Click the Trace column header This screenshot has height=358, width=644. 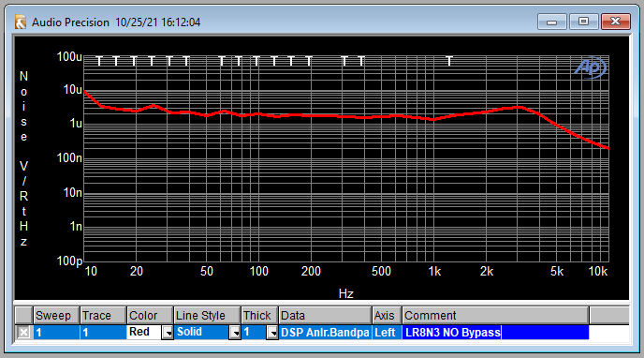click(103, 316)
